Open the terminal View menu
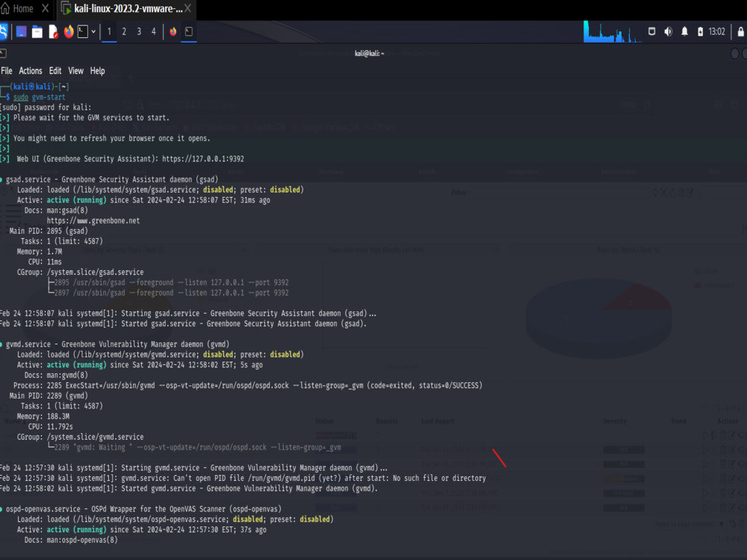 [75, 70]
